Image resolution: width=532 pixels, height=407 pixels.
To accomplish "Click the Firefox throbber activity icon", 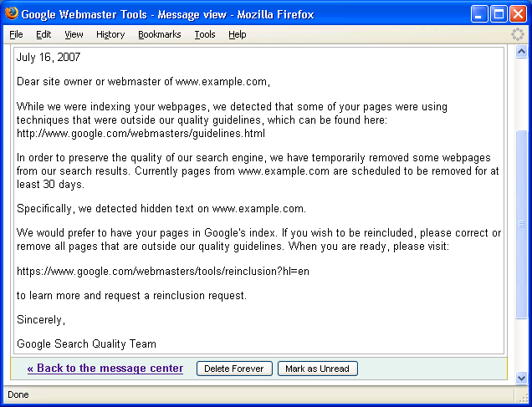I will [518, 34].
